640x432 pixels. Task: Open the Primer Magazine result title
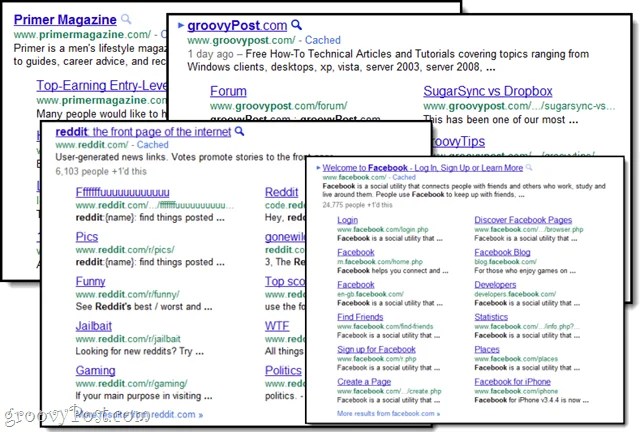pyautogui.click(x=65, y=19)
